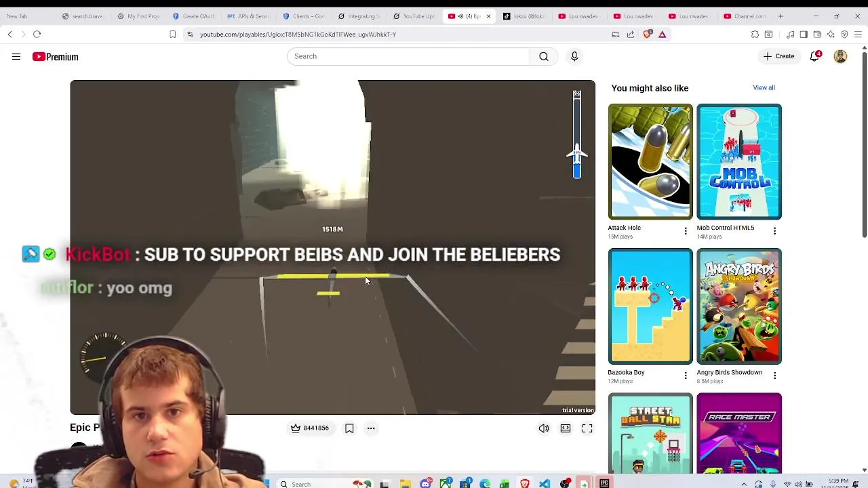Open File Explorer from the taskbar
This screenshot has height=488, width=868.
(406, 484)
